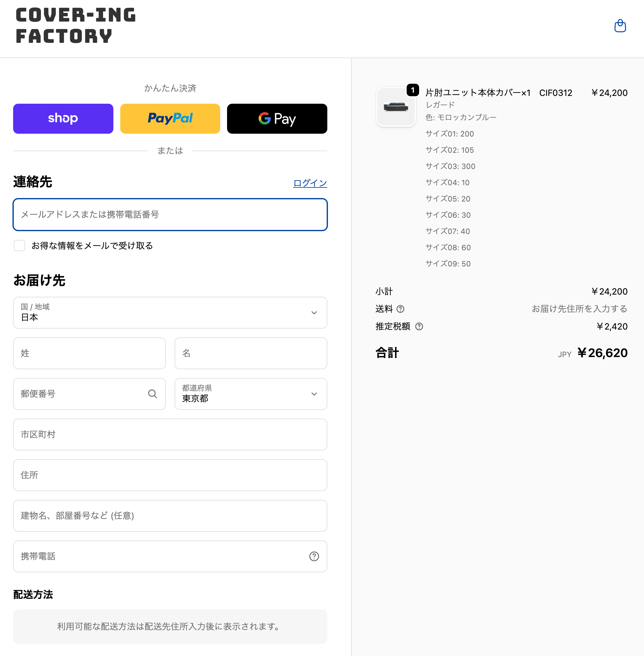The width and height of the screenshot is (644, 656).
Task: Click the first name (名) field
Action: (x=250, y=353)
